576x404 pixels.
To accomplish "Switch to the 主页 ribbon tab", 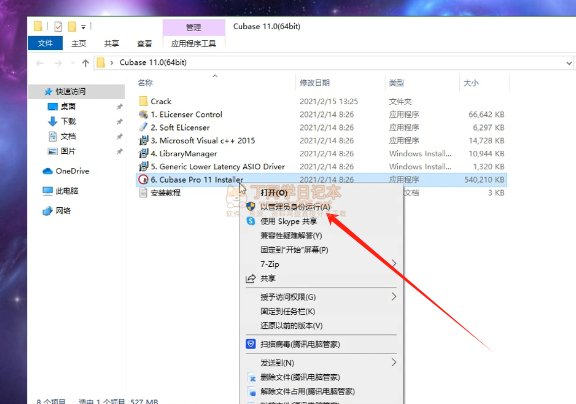I will coord(79,43).
